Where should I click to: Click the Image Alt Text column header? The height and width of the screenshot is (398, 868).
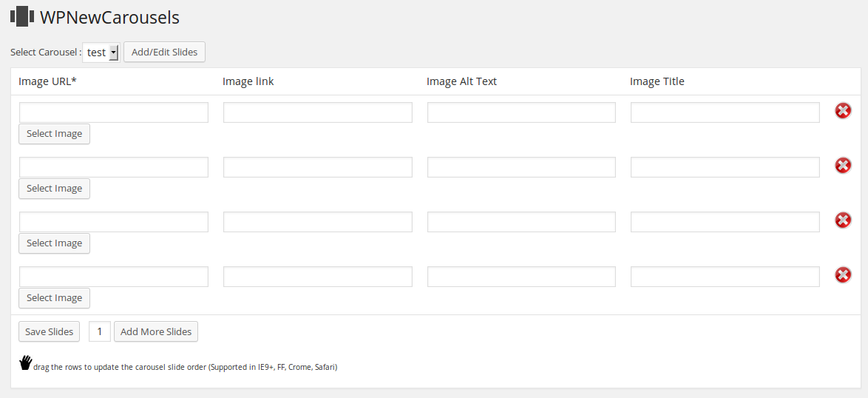[x=461, y=81]
